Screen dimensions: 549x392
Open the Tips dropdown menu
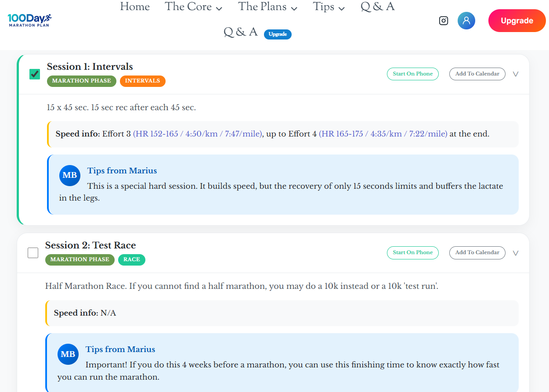[x=329, y=7]
